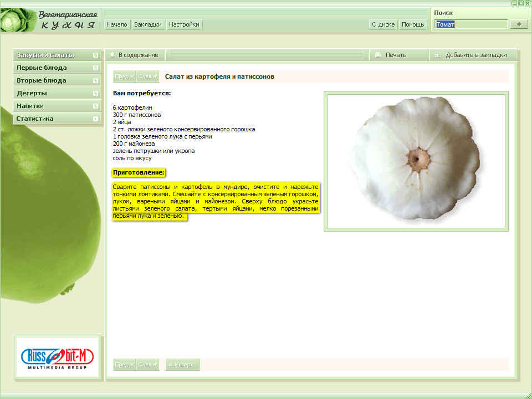This screenshot has width=532, height=399.
Task: Open the Десерты section
Action: pos(57,93)
